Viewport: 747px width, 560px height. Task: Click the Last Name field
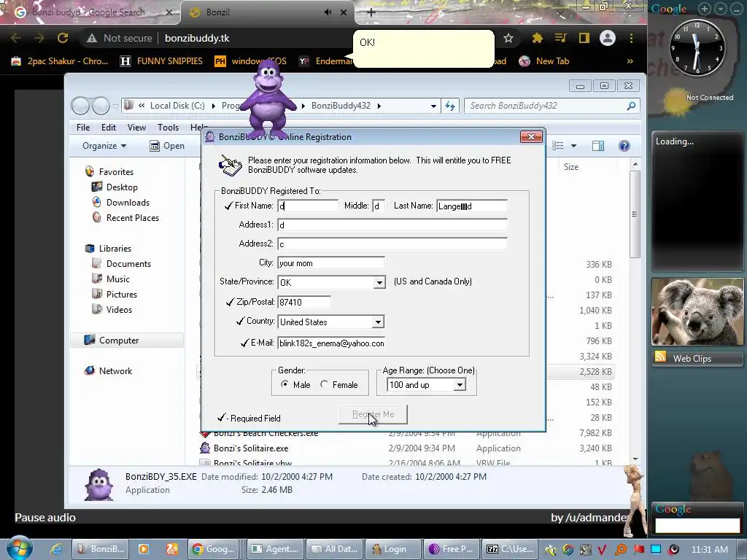472,206
